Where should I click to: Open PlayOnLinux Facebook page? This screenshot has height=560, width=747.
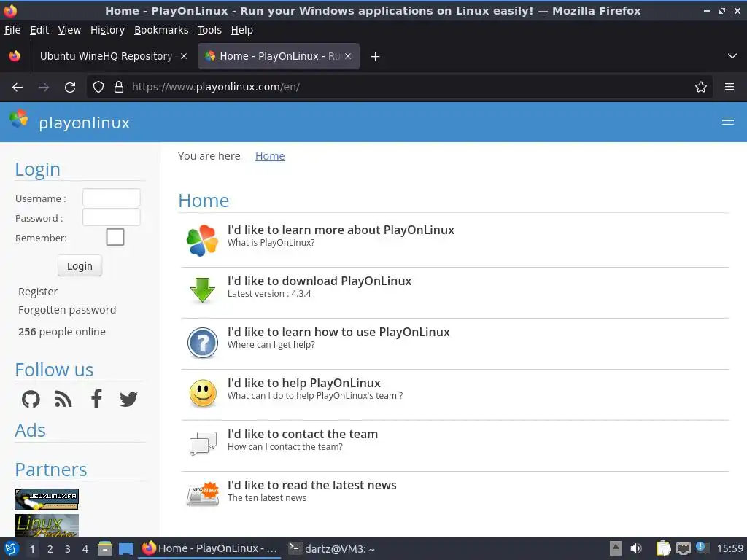[x=96, y=399]
